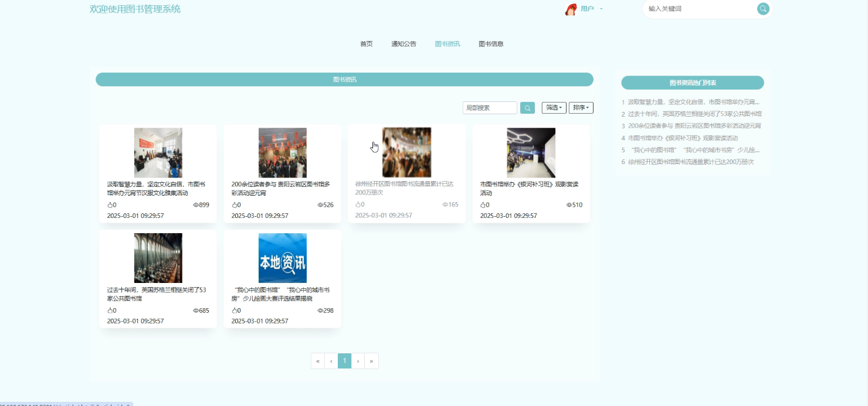Open thumbnail of 银河补习班 news card
This screenshot has height=406, width=868.
(x=531, y=153)
